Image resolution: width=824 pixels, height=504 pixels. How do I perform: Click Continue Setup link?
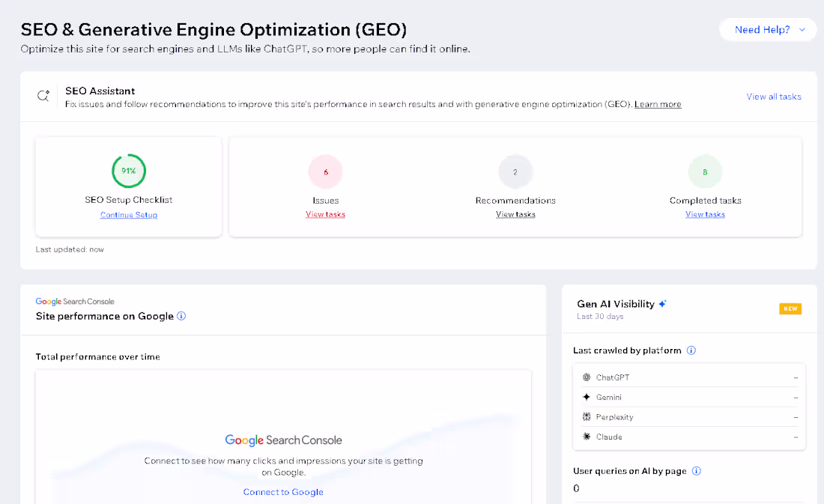(x=129, y=215)
